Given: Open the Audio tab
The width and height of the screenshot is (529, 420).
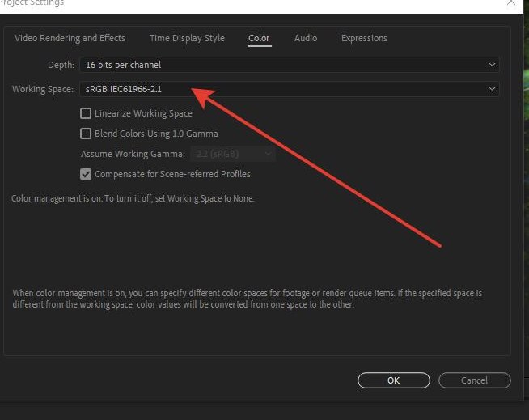Looking at the screenshot, I should pyautogui.click(x=305, y=38).
